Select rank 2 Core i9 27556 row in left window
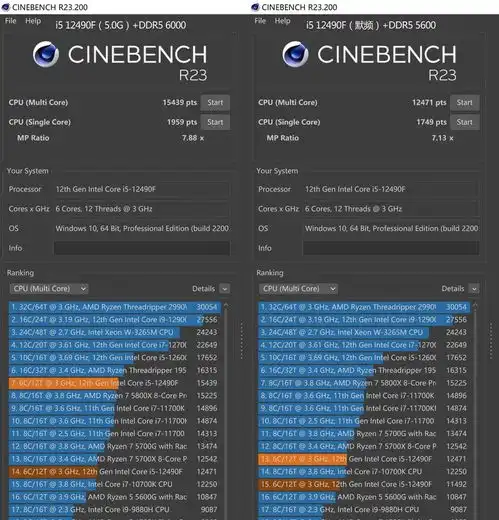499x520 pixels. (115, 320)
